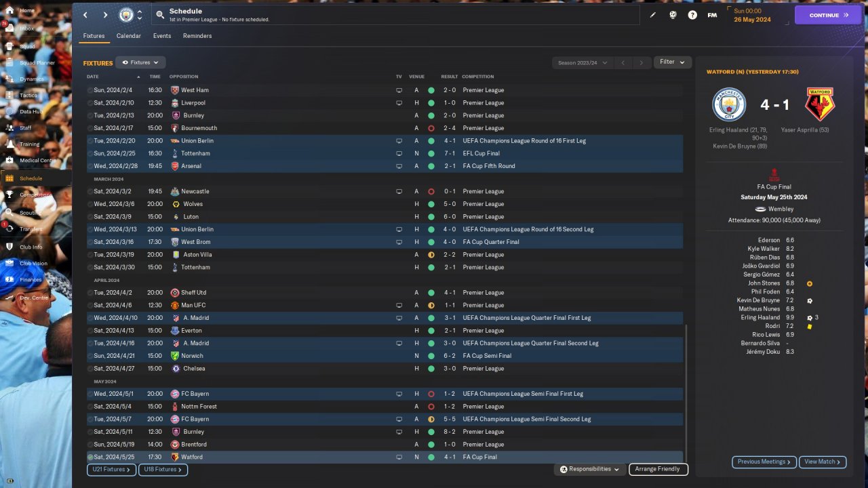Open the Inbox from sidebar

click(9, 28)
